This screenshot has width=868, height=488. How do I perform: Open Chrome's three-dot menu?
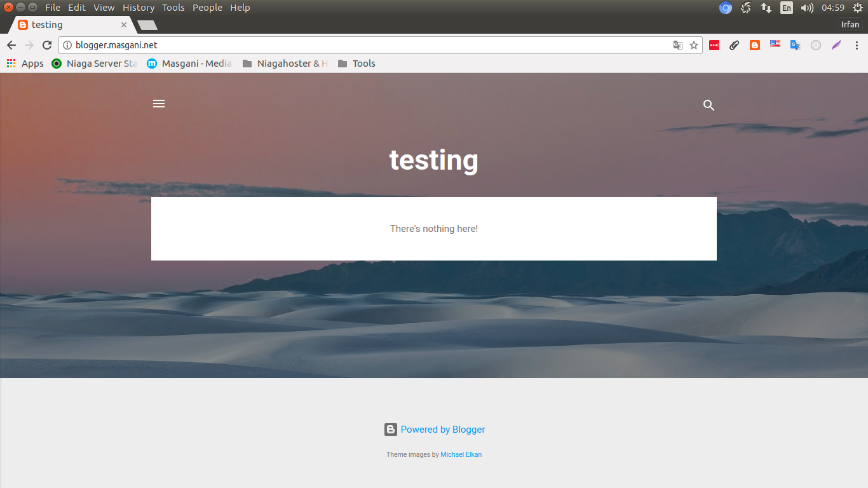pyautogui.click(x=857, y=45)
